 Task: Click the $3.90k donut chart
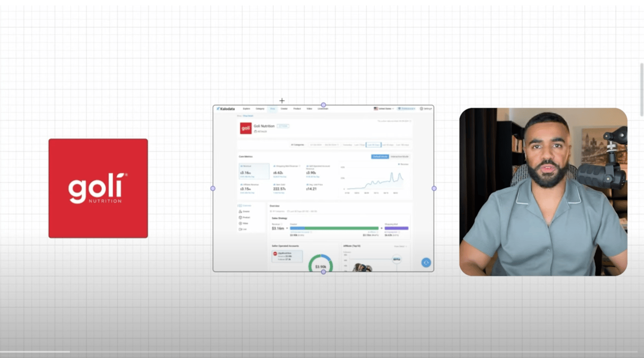[321, 264]
